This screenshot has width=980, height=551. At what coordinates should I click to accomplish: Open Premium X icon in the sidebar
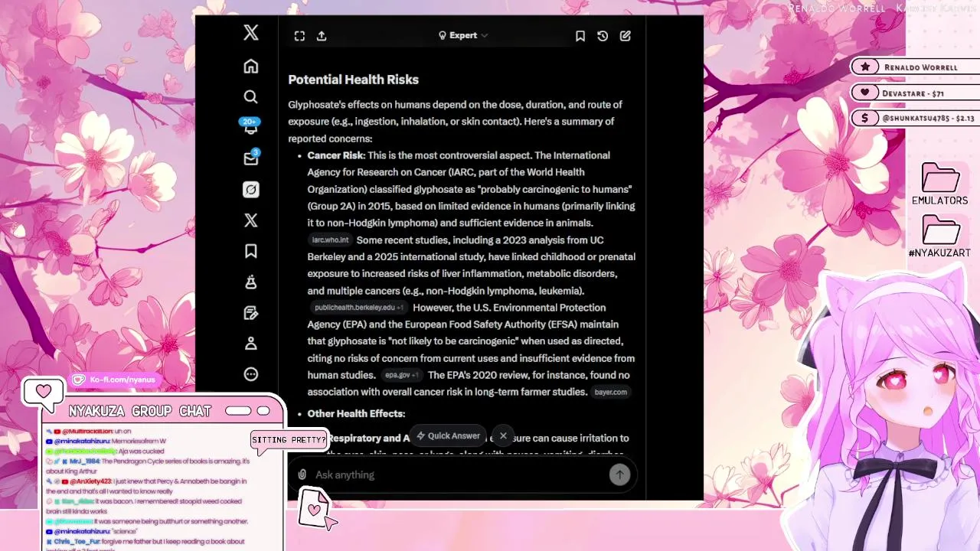click(250, 220)
